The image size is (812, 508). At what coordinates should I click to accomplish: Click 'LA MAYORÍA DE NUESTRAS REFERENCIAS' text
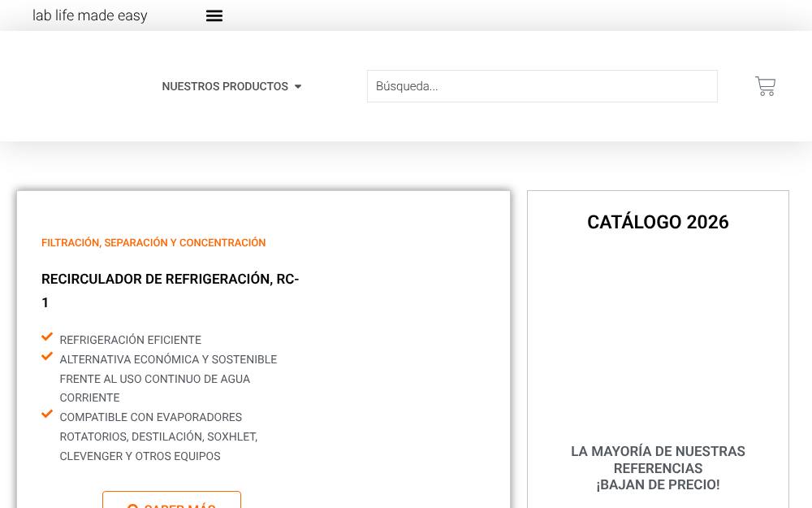click(658, 459)
